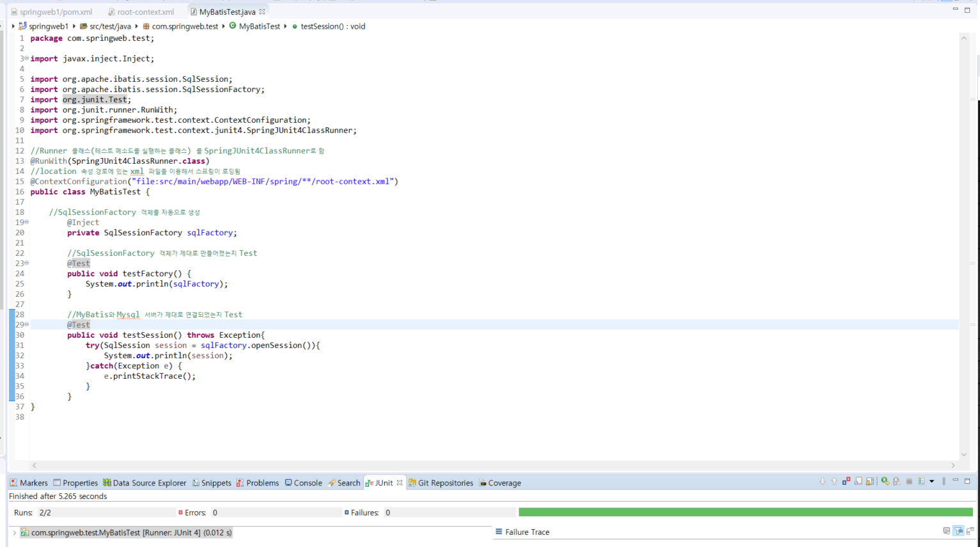Switch to the root-context.xml editor tab
This screenshot has height=547, width=980.
point(141,12)
